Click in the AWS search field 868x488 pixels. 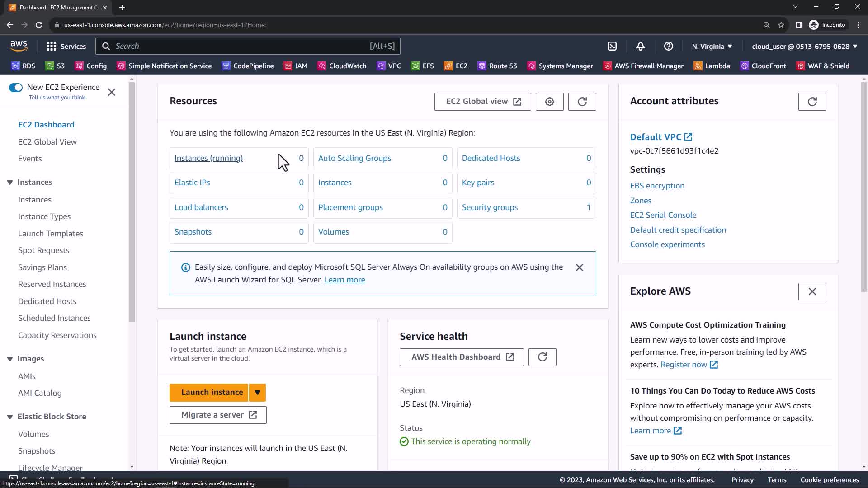pos(240,46)
